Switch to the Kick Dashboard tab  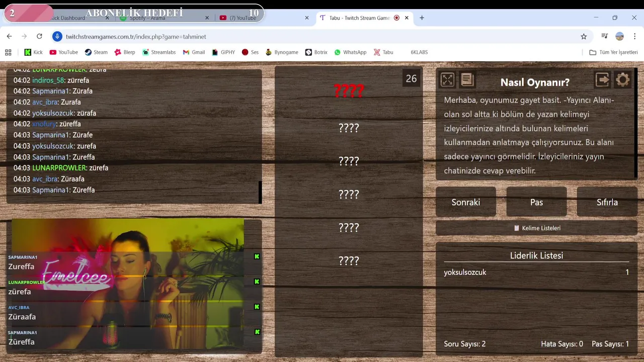click(x=67, y=18)
